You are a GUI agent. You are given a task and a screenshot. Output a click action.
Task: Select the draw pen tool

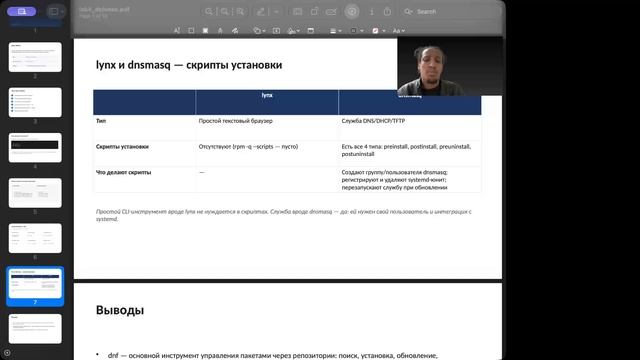tap(235, 31)
